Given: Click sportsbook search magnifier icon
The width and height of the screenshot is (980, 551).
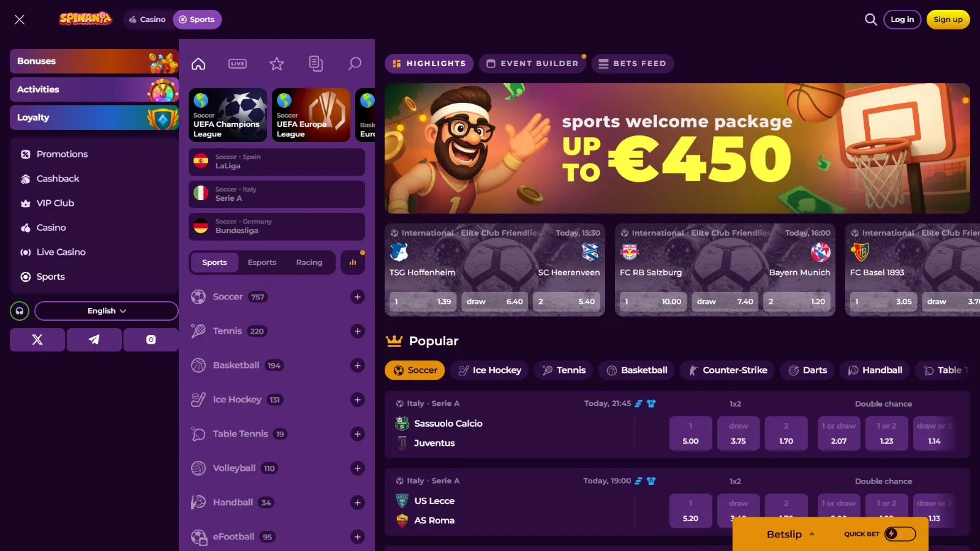Looking at the screenshot, I should coord(355,64).
